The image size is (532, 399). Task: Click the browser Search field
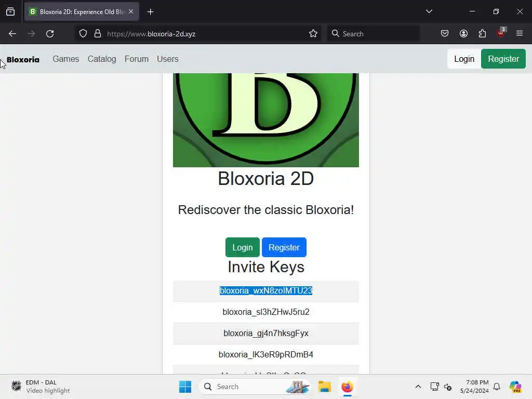pos(373,34)
